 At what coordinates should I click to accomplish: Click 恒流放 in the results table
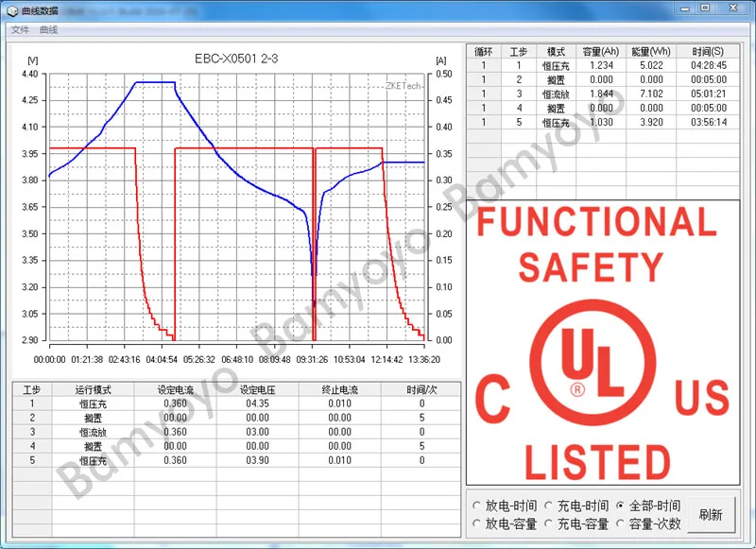pyautogui.click(x=556, y=94)
